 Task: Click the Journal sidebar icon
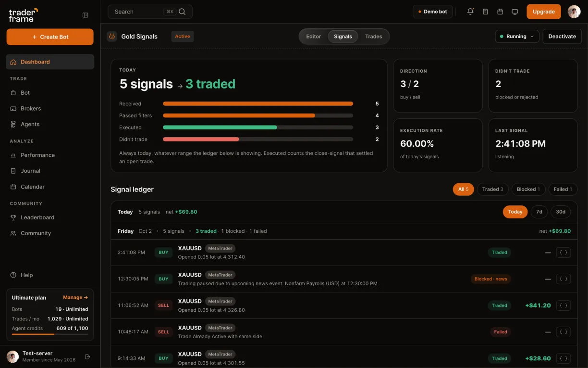(x=13, y=171)
